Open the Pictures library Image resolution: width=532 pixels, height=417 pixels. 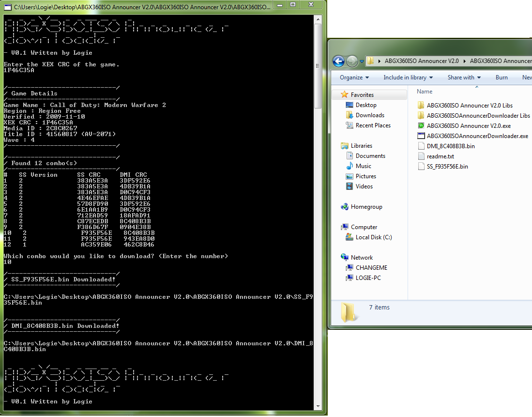(x=366, y=176)
